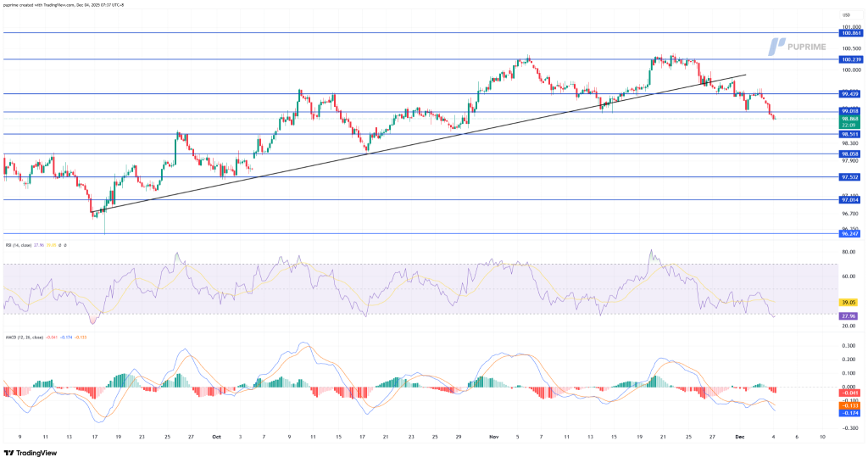This screenshot has height=463, width=868.
Task: Select the 100.861 resistance price label
Action: (x=850, y=32)
